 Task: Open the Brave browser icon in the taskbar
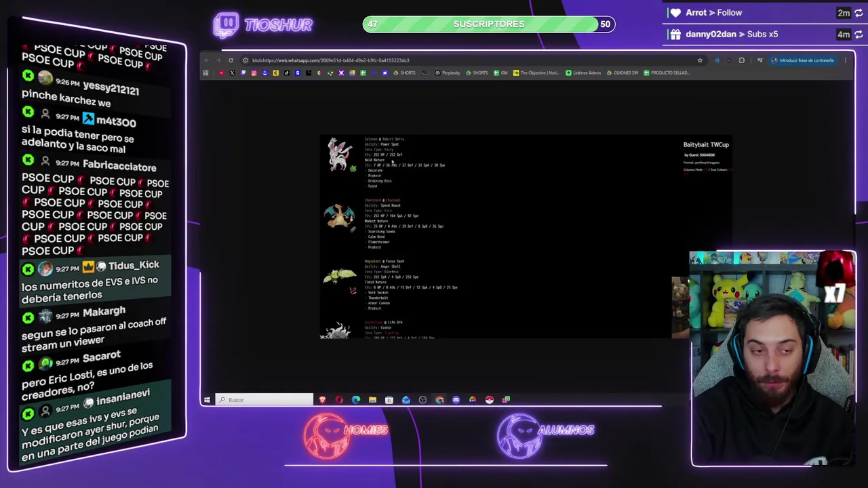[323, 400]
